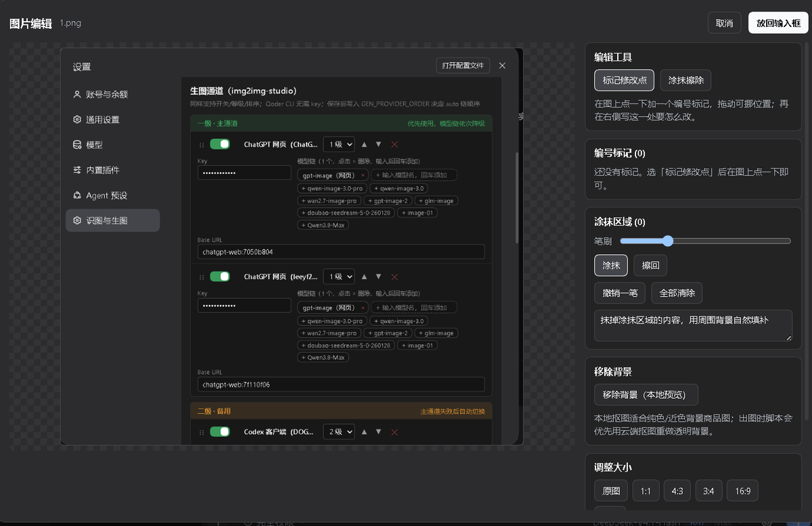Image resolution: width=812 pixels, height=526 pixels.
Task: Select the 4:3 aspect ratio
Action: click(x=677, y=491)
